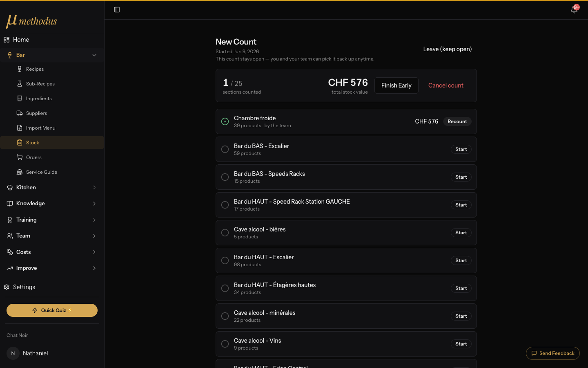The height and width of the screenshot is (368, 588).
Task: Click the Stock clipboard icon
Action: coord(20,143)
